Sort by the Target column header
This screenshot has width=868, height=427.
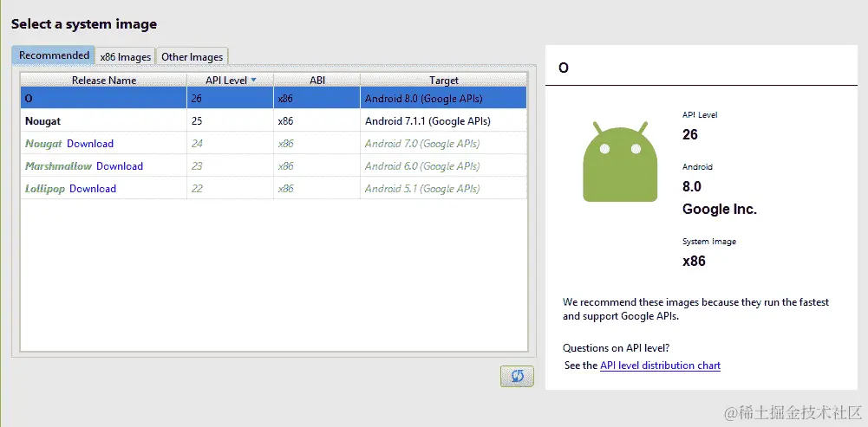[x=444, y=81]
